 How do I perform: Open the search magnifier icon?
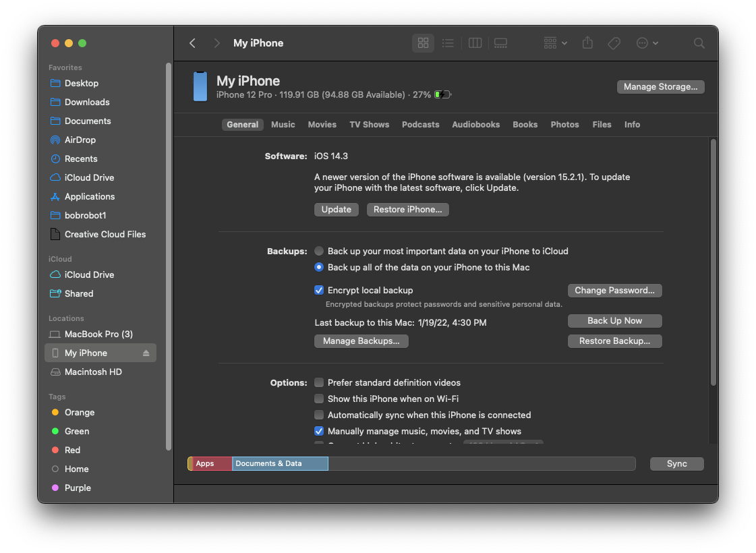[699, 43]
